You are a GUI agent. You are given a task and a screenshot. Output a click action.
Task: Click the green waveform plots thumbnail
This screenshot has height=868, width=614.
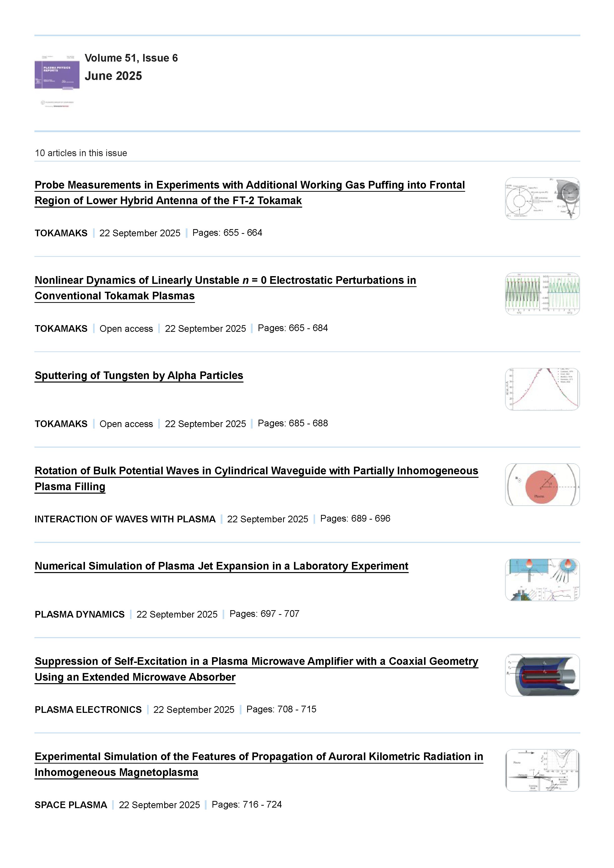pyautogui.click(x=542, y=294)
